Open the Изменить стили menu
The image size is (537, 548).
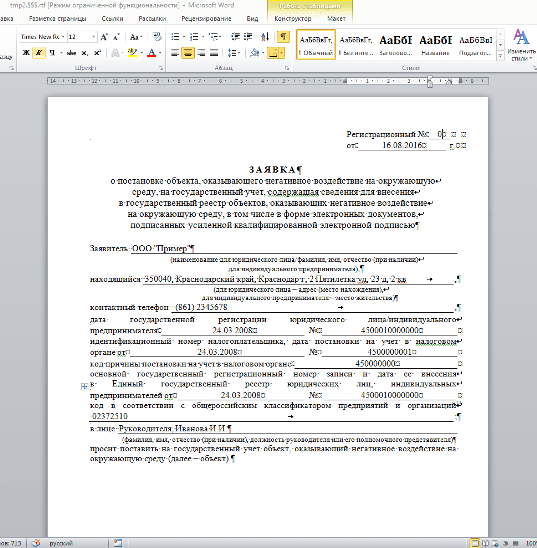pyautogui.click(x=522, y=45)
